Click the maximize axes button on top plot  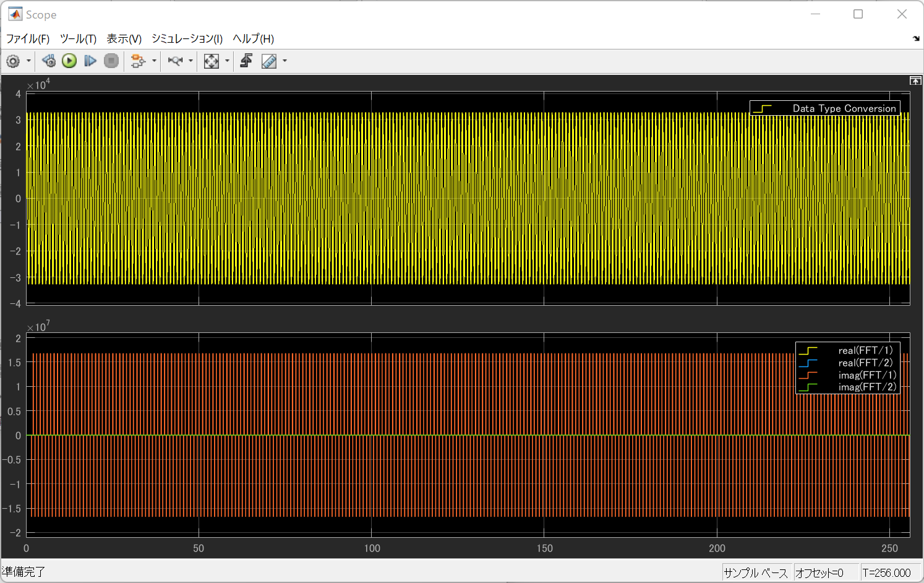pos(915,80)
